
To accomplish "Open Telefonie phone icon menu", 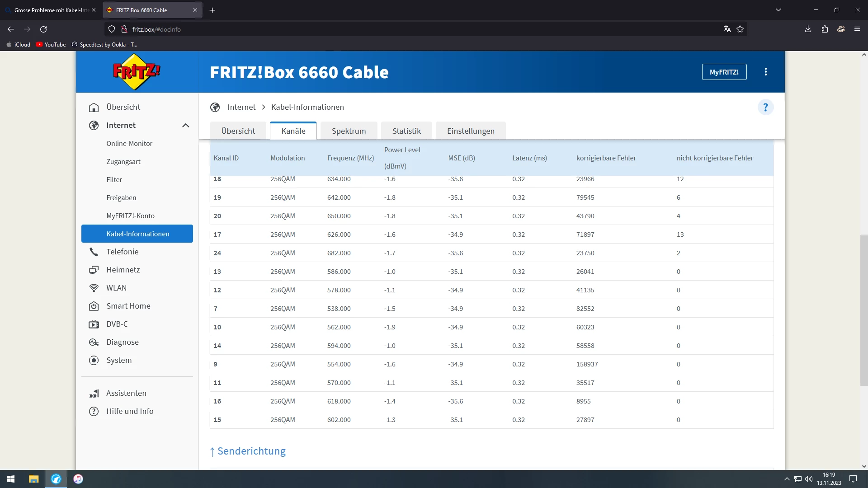I will pyautogui.click(x=94, y=252).
